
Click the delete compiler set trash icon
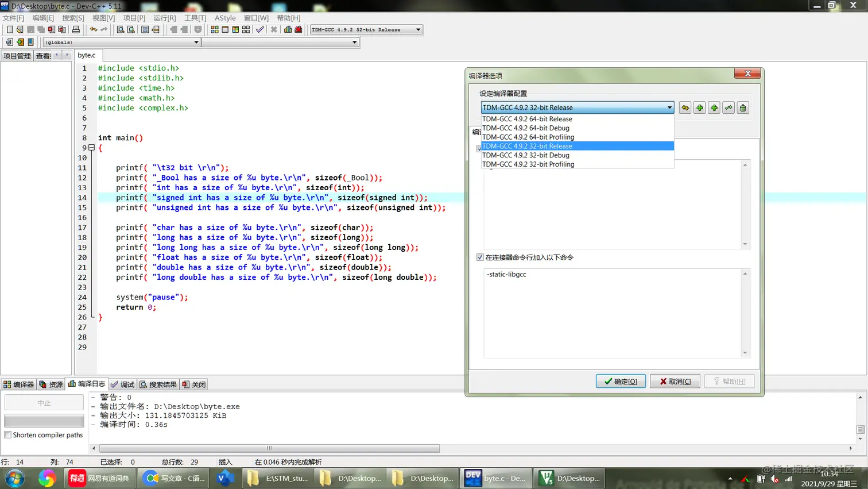[x=743, y=107]
